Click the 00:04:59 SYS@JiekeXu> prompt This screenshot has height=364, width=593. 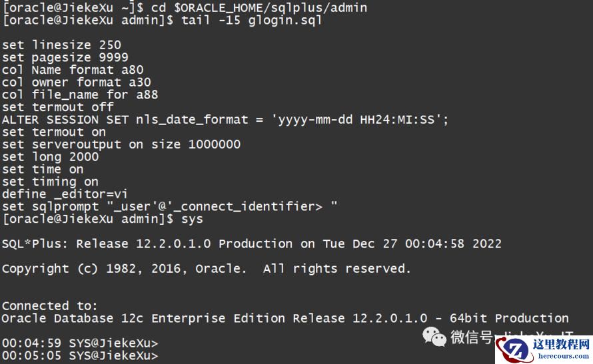[x=80, y=343]
